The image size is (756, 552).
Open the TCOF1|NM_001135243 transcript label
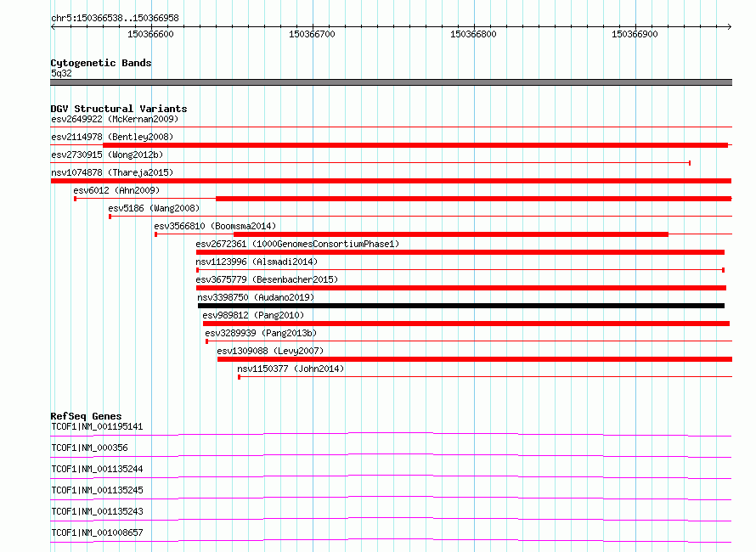pyautogui.click(x=97, y=511)
